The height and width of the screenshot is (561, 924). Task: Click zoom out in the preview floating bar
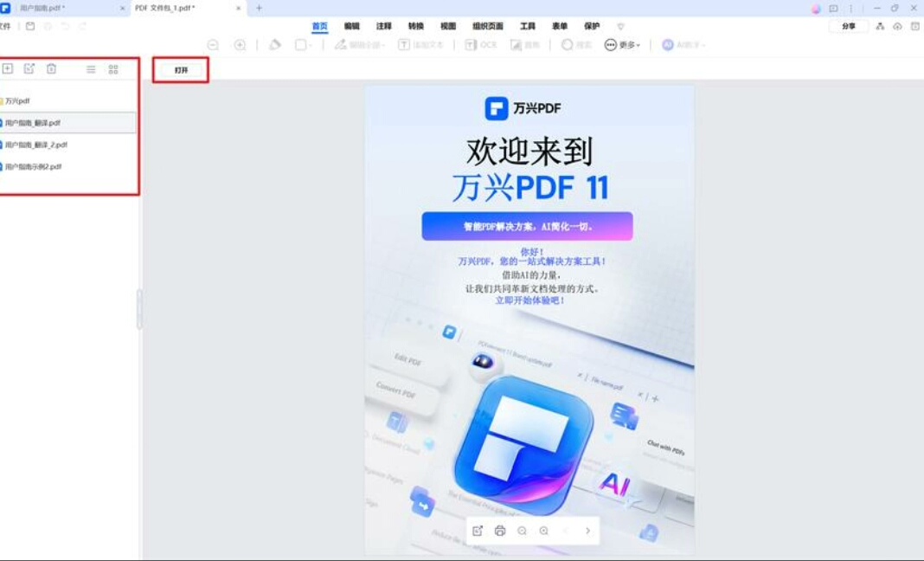pos(522,531)
